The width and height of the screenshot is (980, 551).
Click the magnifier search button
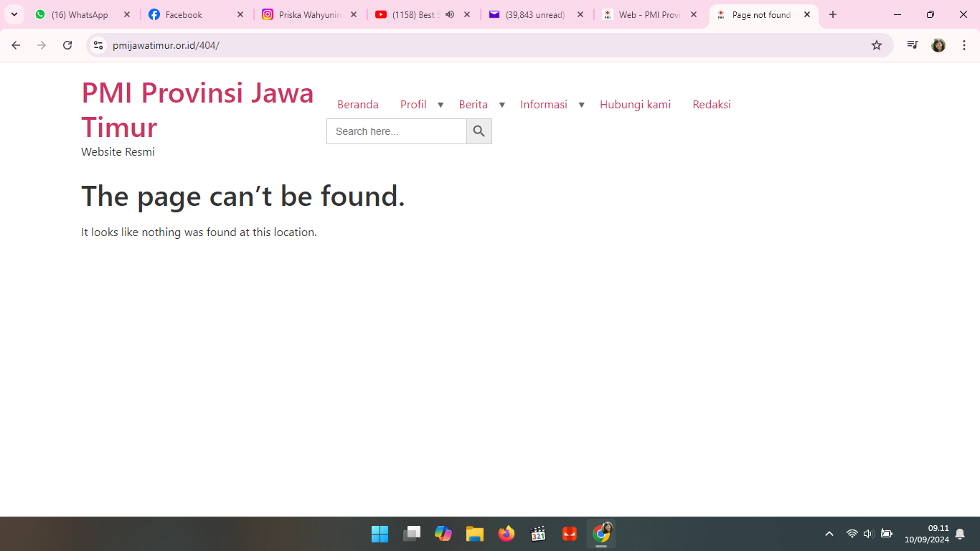pos(479,131)
